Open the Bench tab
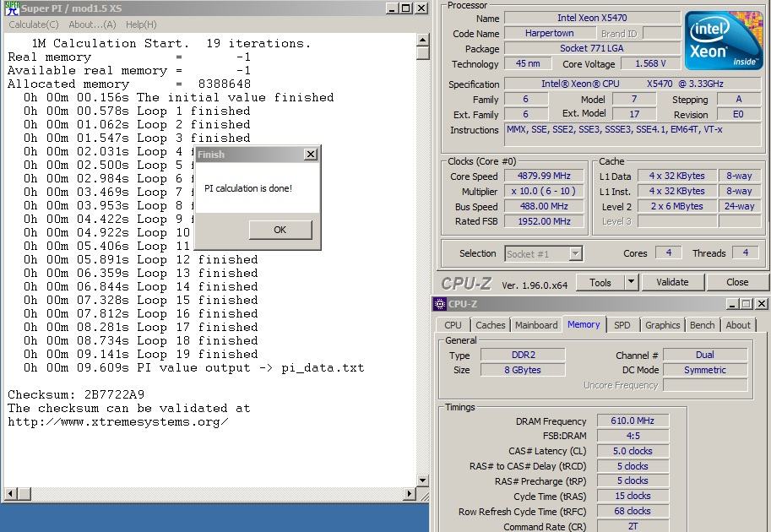Image resolution: width=771 pixels, height=532 pixels. tap(702, 325)
